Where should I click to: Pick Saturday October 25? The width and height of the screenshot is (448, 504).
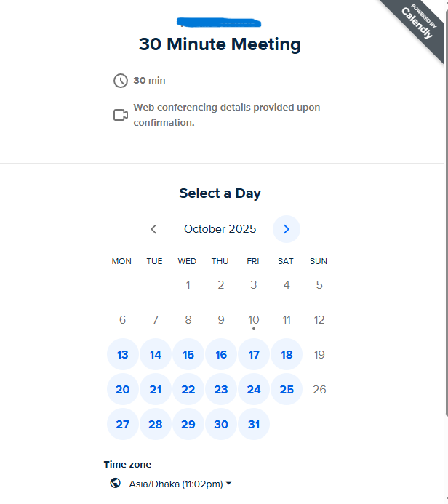click(x=287, y=390)
